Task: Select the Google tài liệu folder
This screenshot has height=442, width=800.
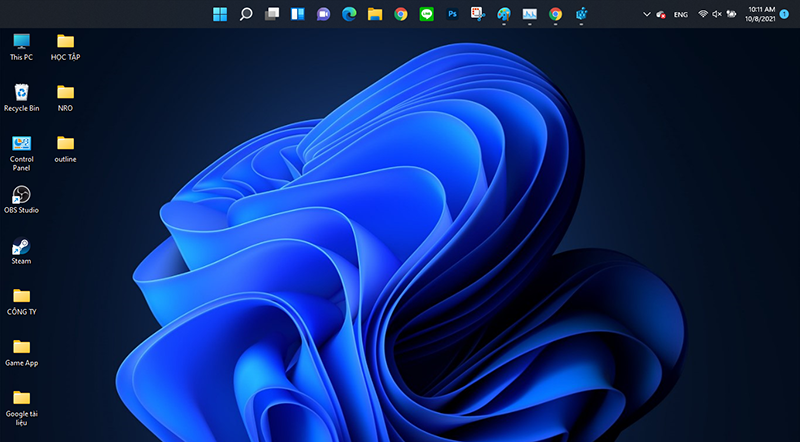Action: pyautogui.click(x=21, y=408)
